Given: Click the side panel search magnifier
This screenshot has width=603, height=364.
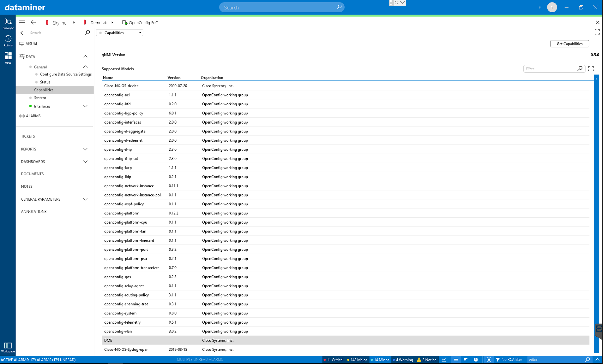Looking at the screenshot, I should tap(87, 32).
